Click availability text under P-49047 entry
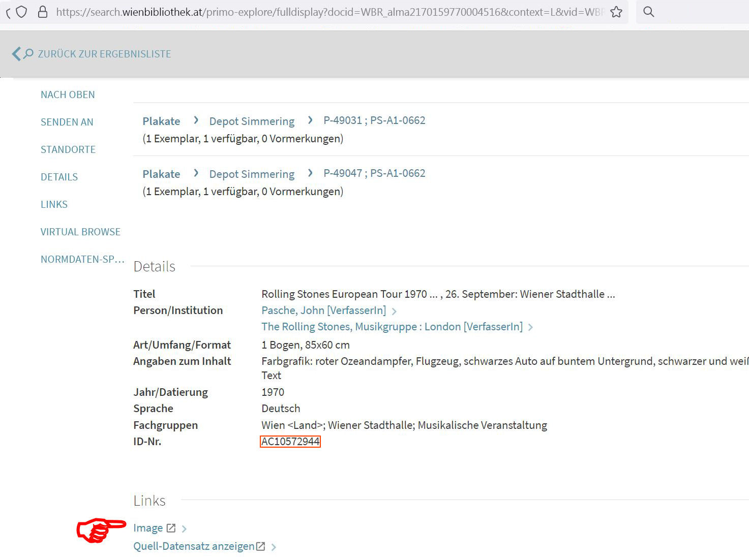Viewport: 749px width, 560px height. (x=243, y=192)
